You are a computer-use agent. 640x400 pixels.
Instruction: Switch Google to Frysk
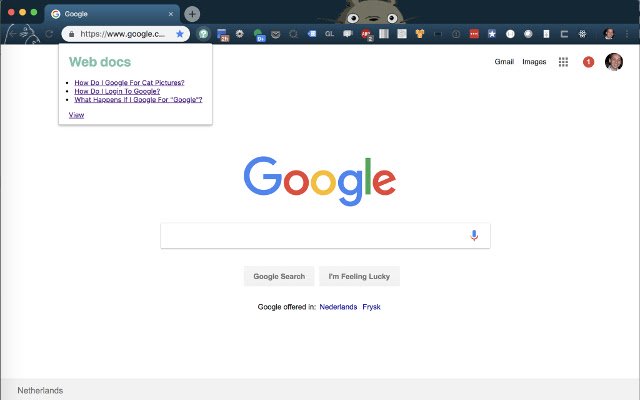click(x=371, y=307)
